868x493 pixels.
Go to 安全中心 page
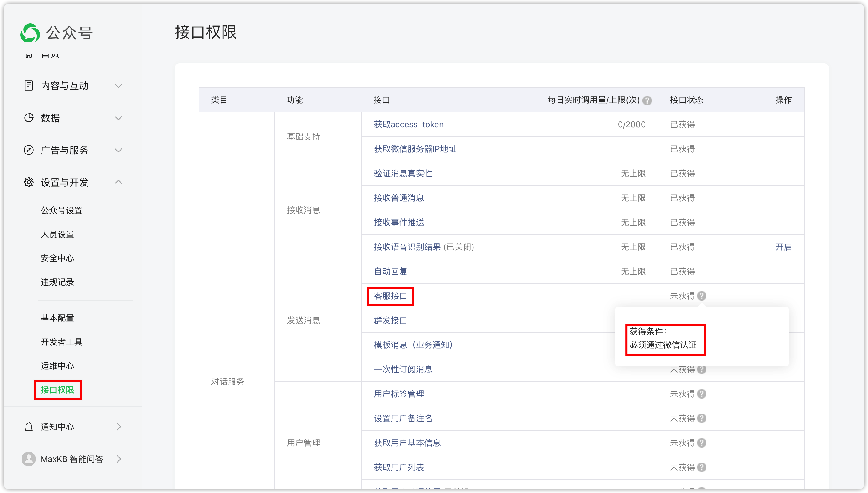coord(57,258)
